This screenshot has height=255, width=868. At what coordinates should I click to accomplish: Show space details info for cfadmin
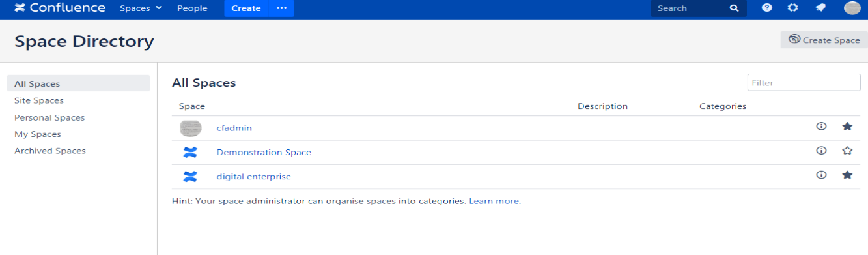pos(821,126)
